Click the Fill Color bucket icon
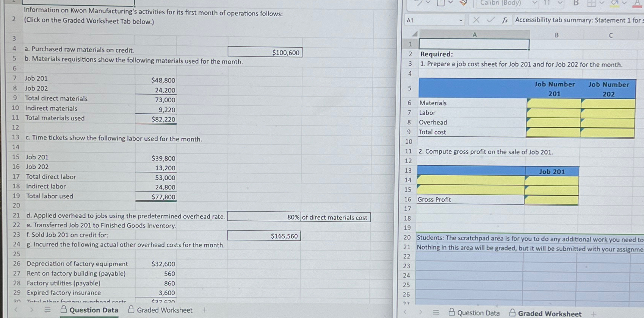 614,3
